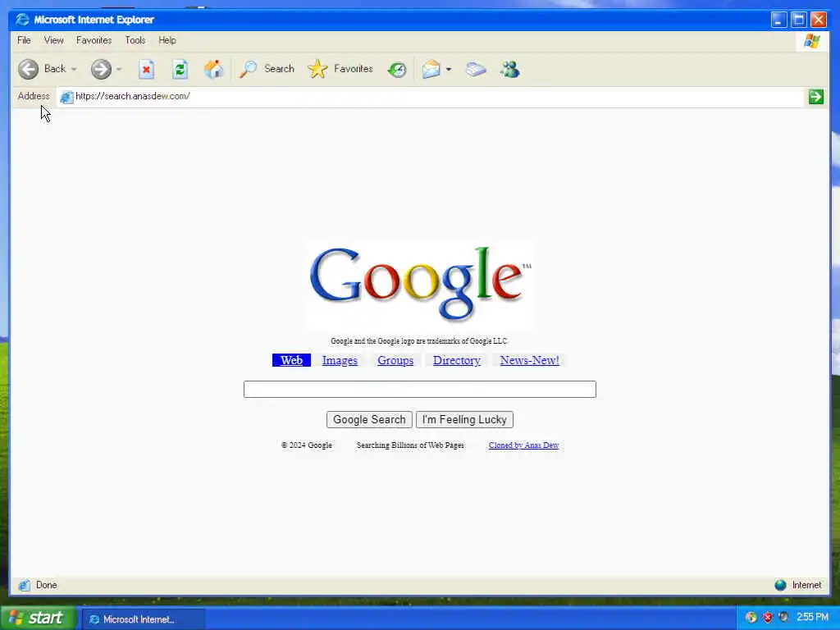This screenshot has height=630, width=840.
Task: Click the Internet zone globe icon
Action: [780, 585]
